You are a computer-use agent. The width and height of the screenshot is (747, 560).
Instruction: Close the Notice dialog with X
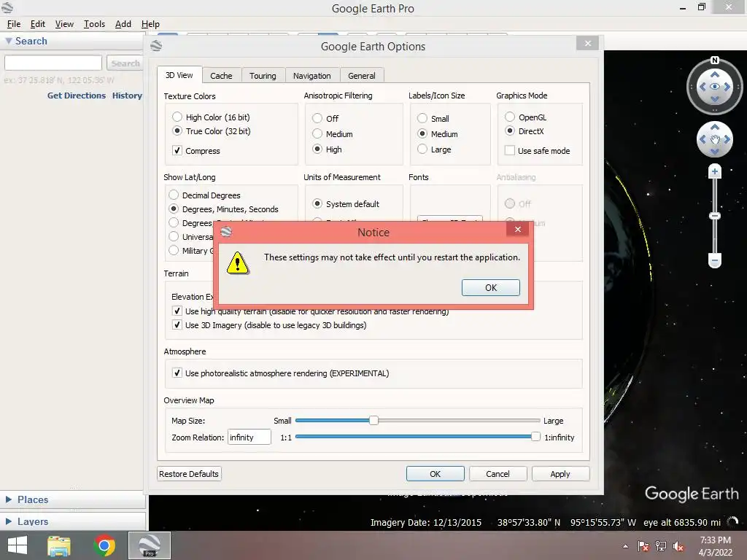tap(518, 230)
